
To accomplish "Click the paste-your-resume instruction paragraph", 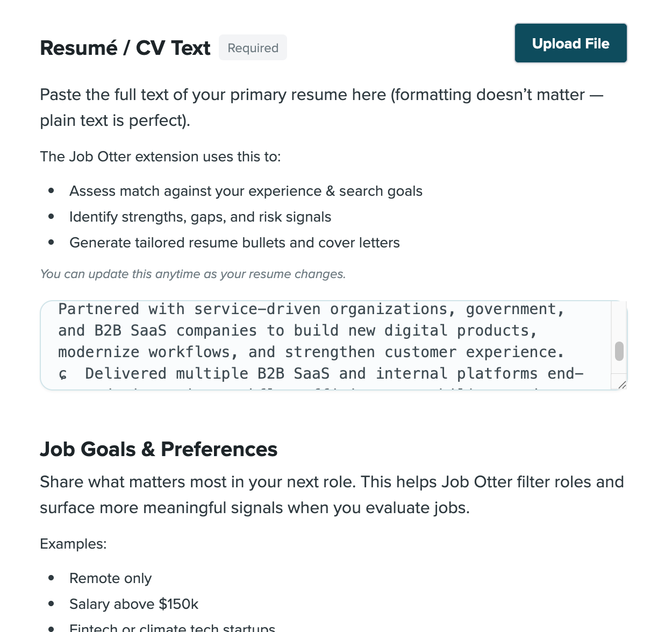I will (x=321, y=108).
